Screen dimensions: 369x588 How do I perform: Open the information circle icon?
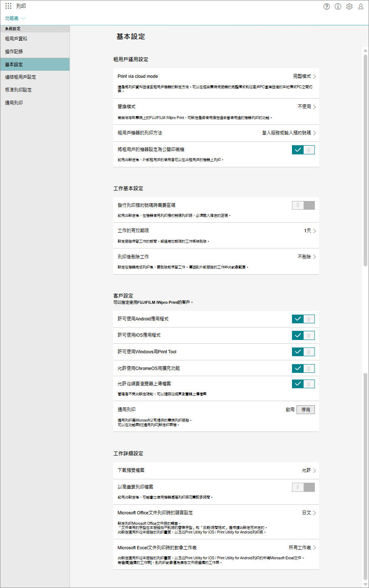(x=338, y=6)
